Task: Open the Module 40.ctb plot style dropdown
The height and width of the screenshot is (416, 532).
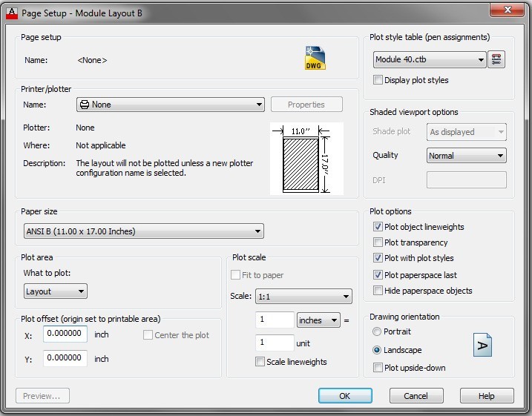Action: pos(430,59)
